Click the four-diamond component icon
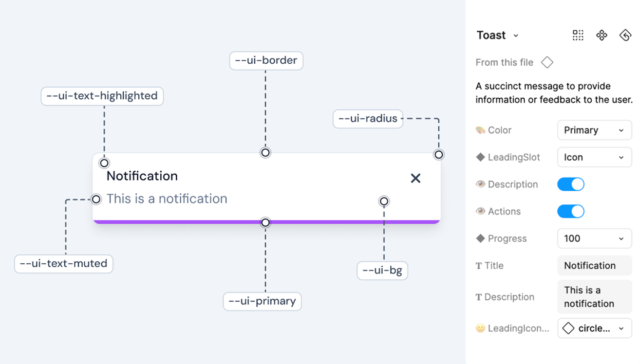The height and width of the screenshot is (364, 639). (601, 35)
